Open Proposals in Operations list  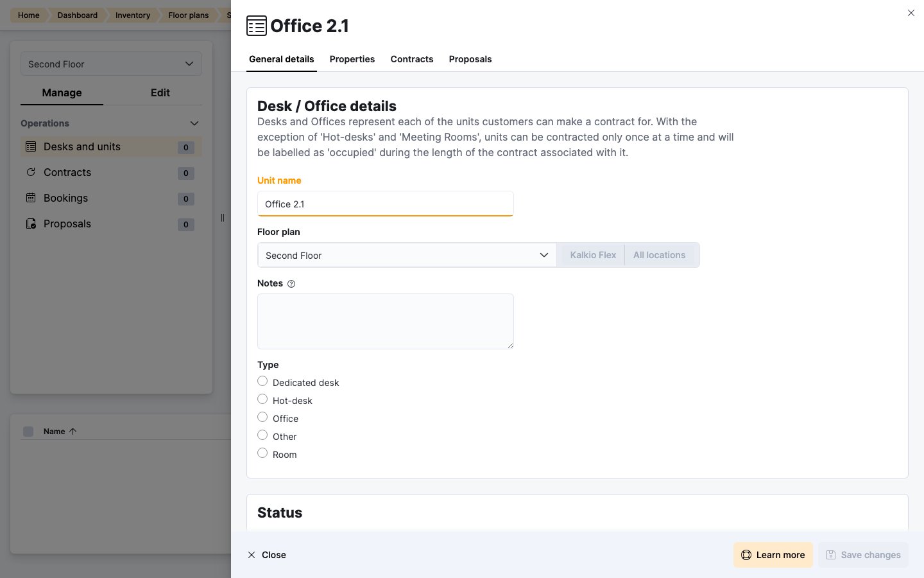point(111,223)
